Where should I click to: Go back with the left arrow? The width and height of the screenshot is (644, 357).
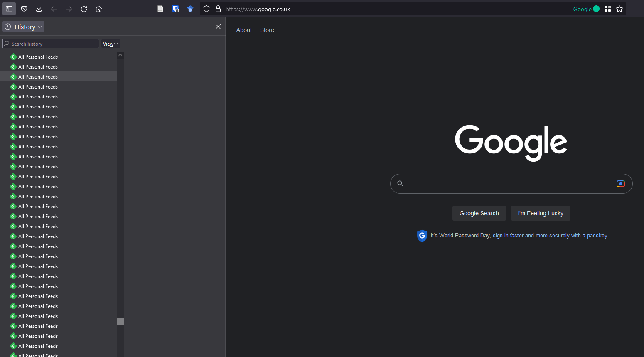click(x=54, y=9)
